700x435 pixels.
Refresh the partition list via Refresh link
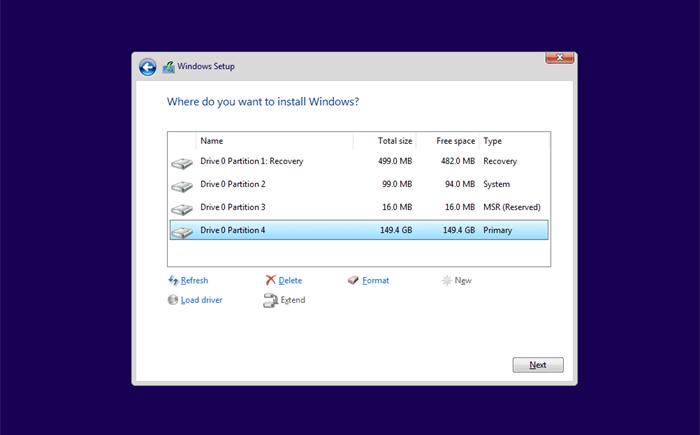[x=194, y=280]
